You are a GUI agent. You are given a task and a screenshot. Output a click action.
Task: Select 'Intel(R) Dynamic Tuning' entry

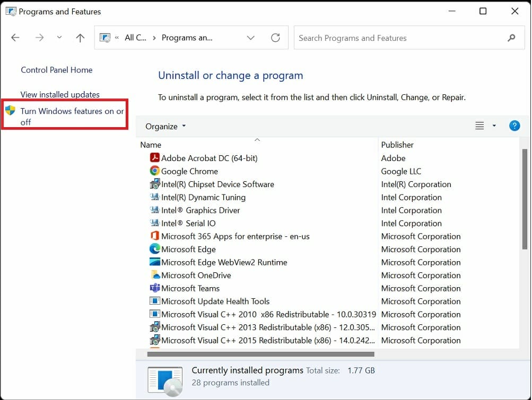[203, 197]
